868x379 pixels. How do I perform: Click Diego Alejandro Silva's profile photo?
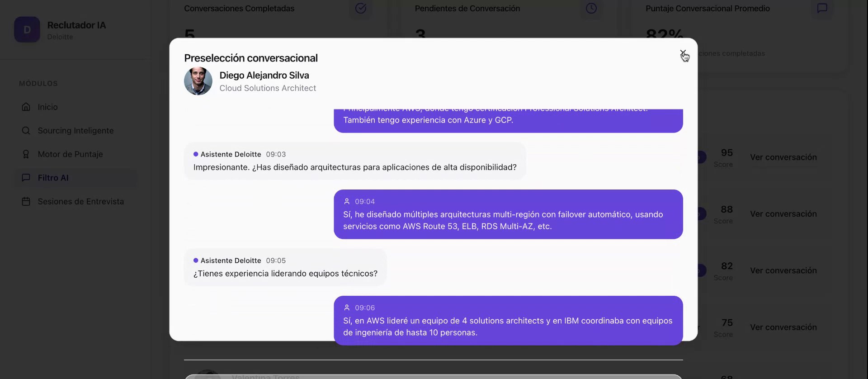tap(198, 81)
